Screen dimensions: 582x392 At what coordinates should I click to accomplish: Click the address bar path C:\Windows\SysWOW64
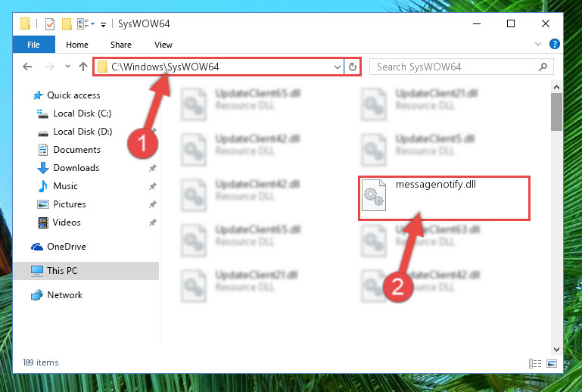[165, 67]
